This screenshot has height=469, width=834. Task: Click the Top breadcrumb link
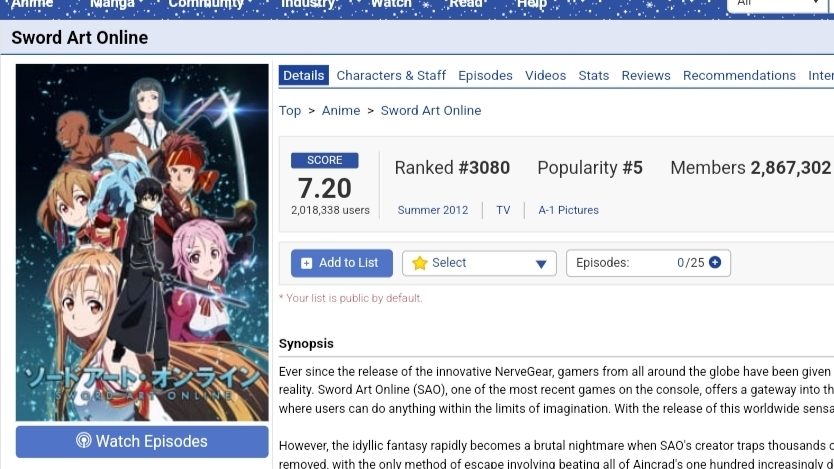pos(290,111)
